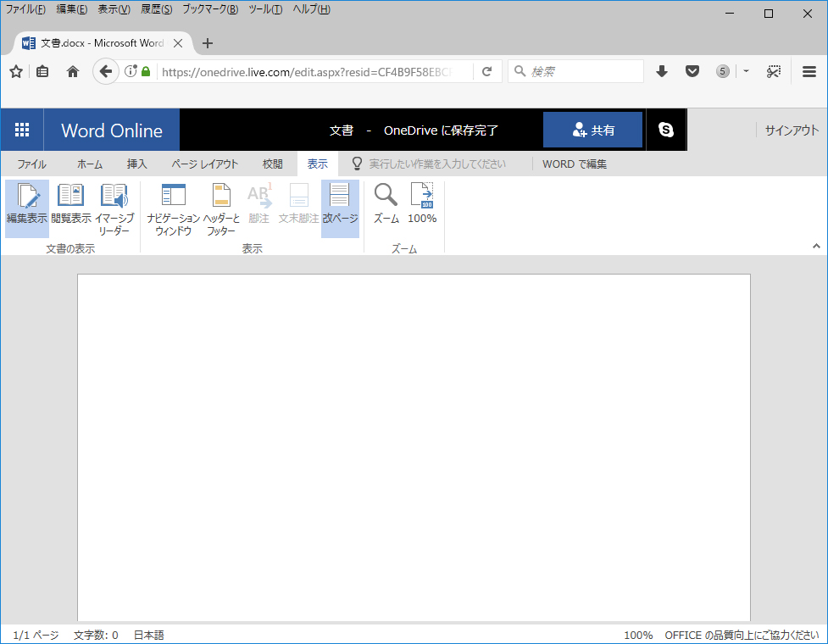Open the dropdown arrow beside the 5 badge
Screen dimensions: 828x644
746,70
